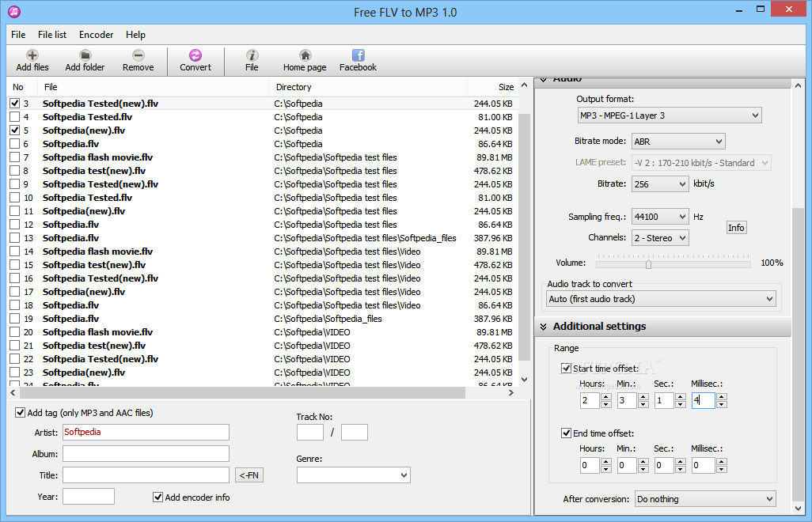Open the Output format dropdown
812x522 pixels.
(x=670, y=115)
